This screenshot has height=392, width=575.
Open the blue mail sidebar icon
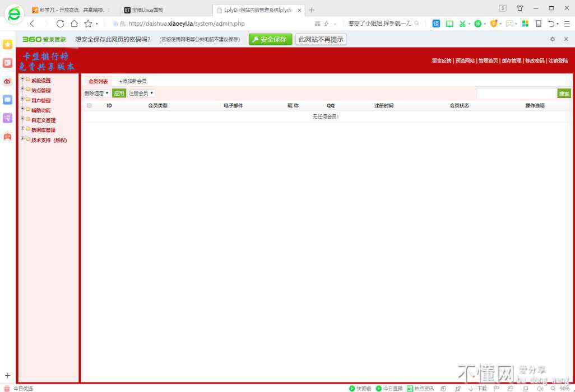pos(7,100)
